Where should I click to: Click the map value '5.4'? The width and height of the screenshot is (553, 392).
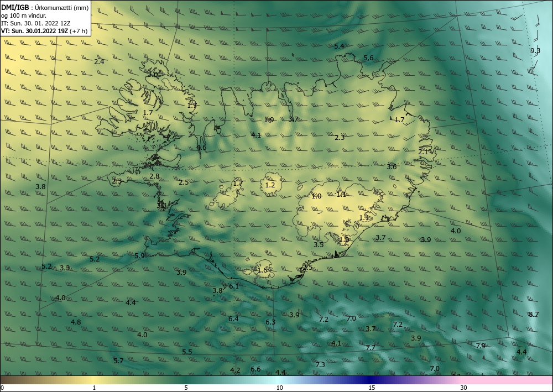tap(339, 46)
